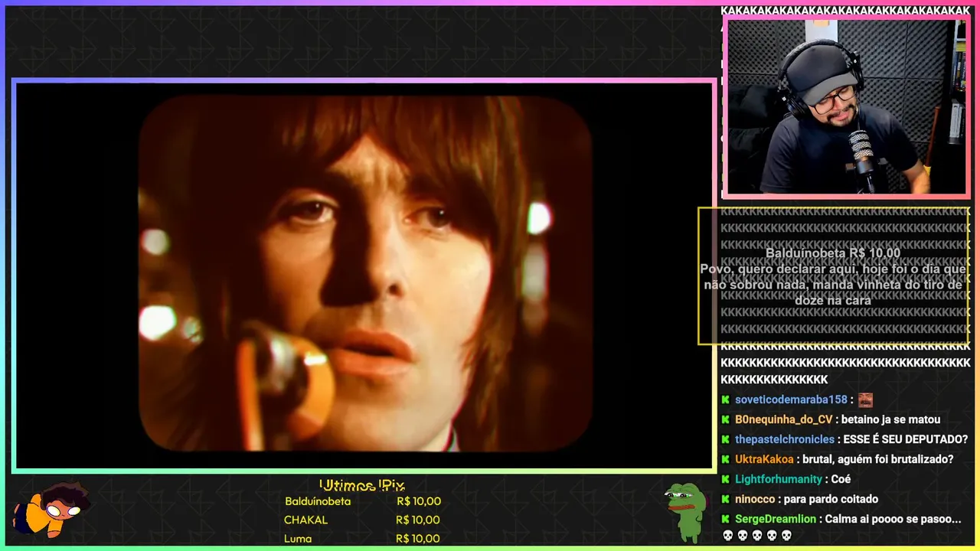This screenshot has width=980, height=551.
Task: Click the message 'para pardo coitado'
Action: tap(831, 499)
